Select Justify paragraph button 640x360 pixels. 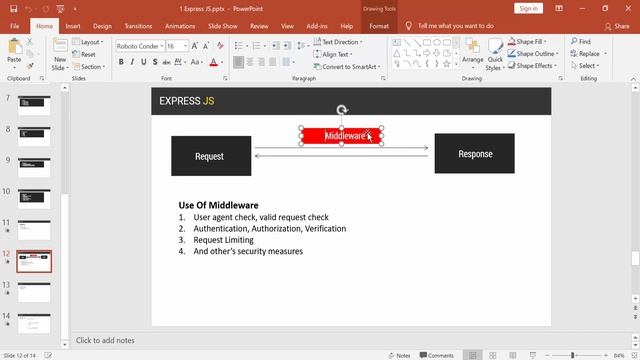[x=273, y=62]
